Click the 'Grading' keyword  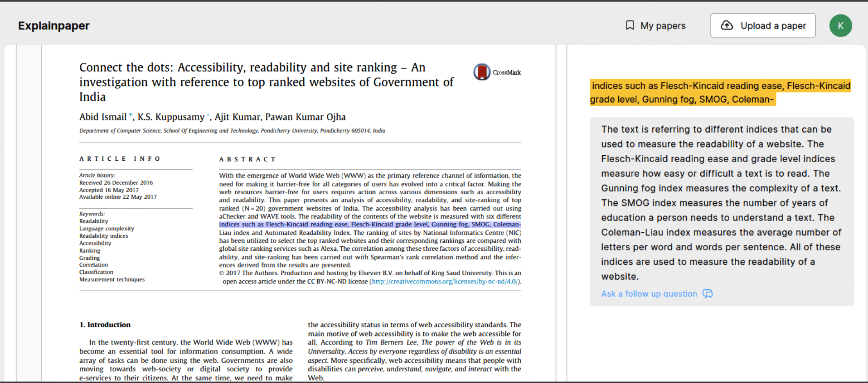[x=89, y=258]
